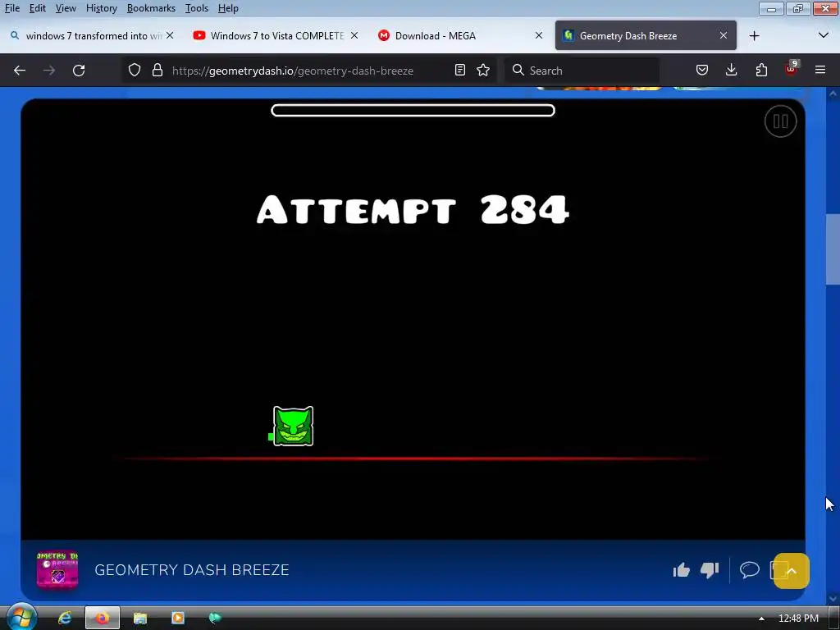Click the 12:48 PM taskbar clock

[798, 619]
